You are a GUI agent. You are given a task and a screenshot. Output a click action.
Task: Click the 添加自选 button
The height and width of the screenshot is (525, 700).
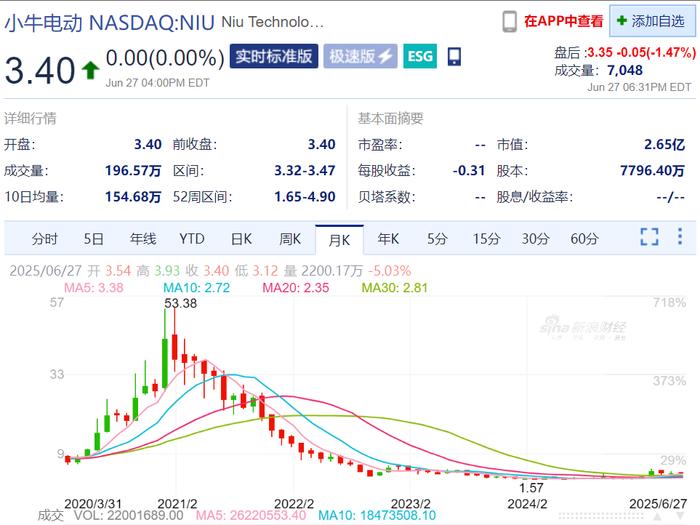(652, 21)
